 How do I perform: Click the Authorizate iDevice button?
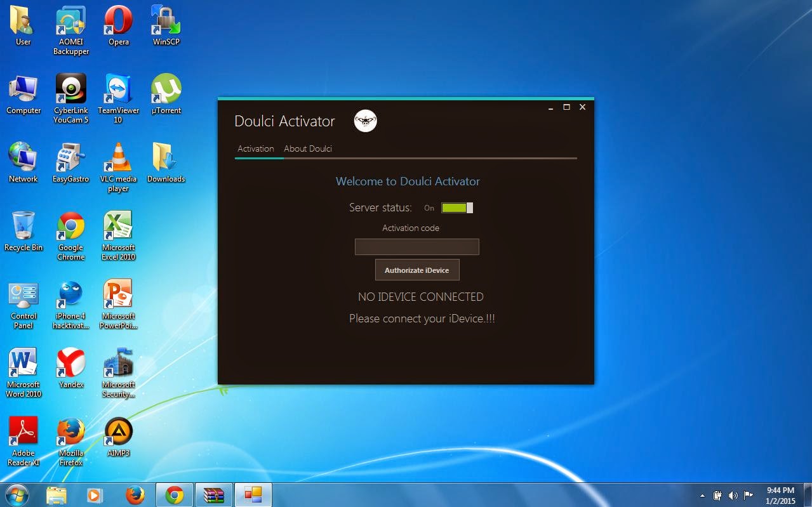click(417, 270)
